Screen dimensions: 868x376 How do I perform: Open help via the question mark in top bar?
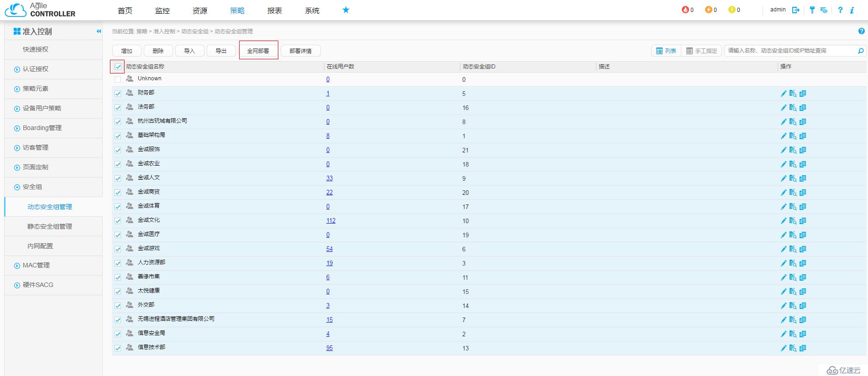click(x=840, y=10)
